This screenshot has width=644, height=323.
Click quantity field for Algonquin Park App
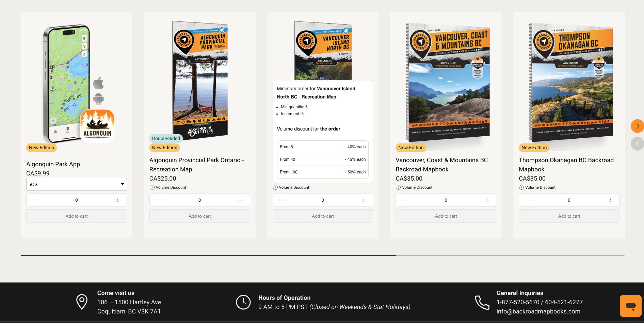coord(77,200)
